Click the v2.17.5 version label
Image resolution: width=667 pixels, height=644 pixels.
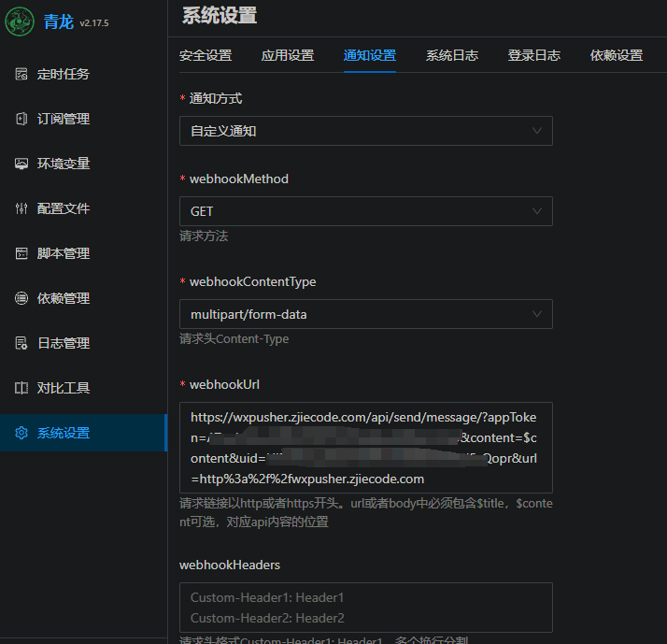coord(94,23)
